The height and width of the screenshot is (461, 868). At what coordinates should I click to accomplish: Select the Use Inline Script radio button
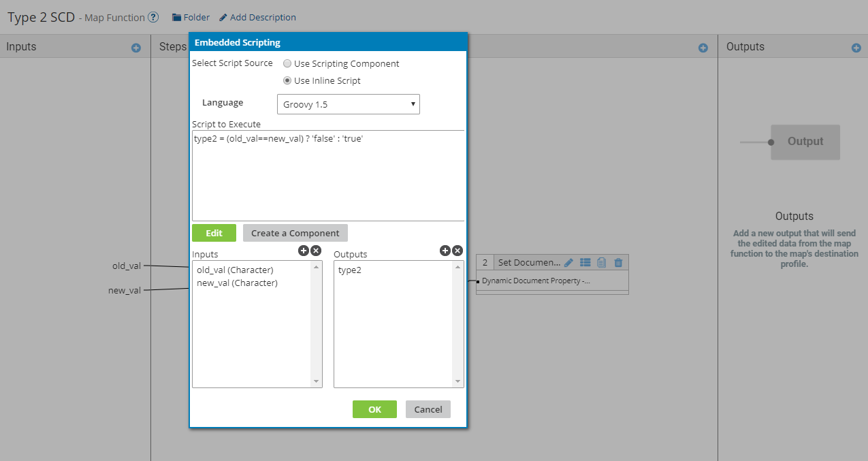pyautogui.click(x=287, y=81)
